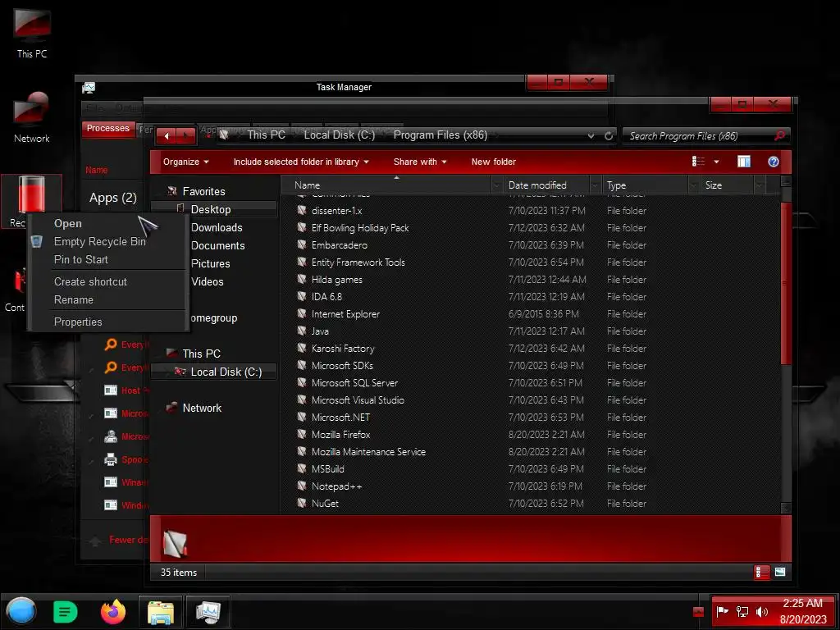
Task: Launch Firefox from the taskbar
Action: pos(113,611)
